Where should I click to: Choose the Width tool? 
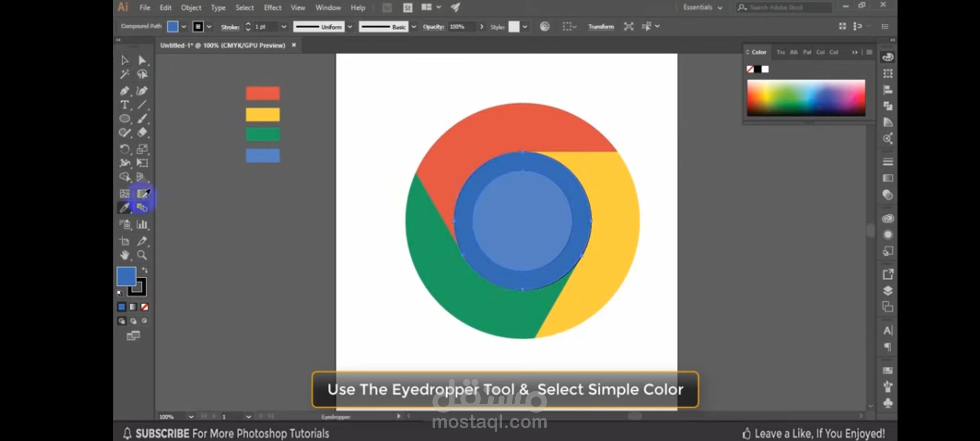point(125,163)
